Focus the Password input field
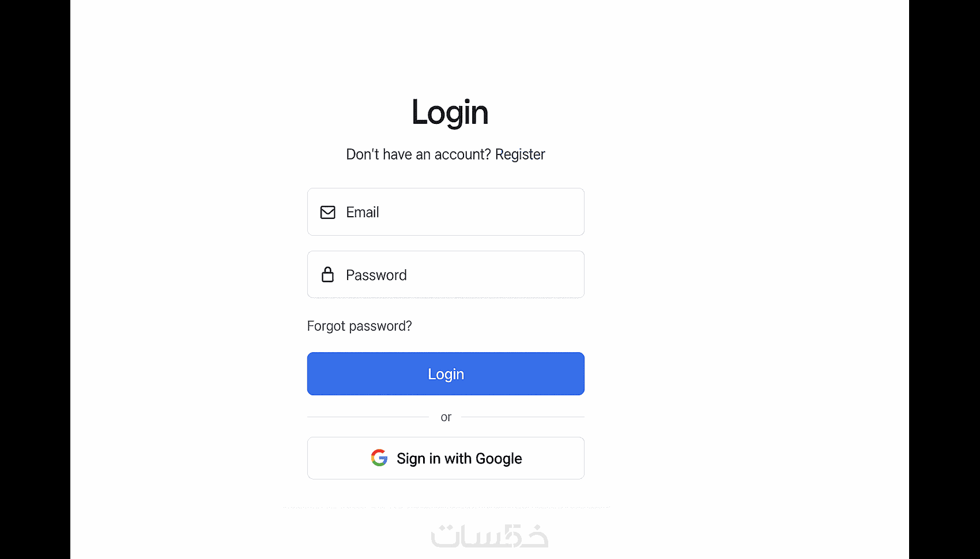The image size is (980, 559). [446, 274]
